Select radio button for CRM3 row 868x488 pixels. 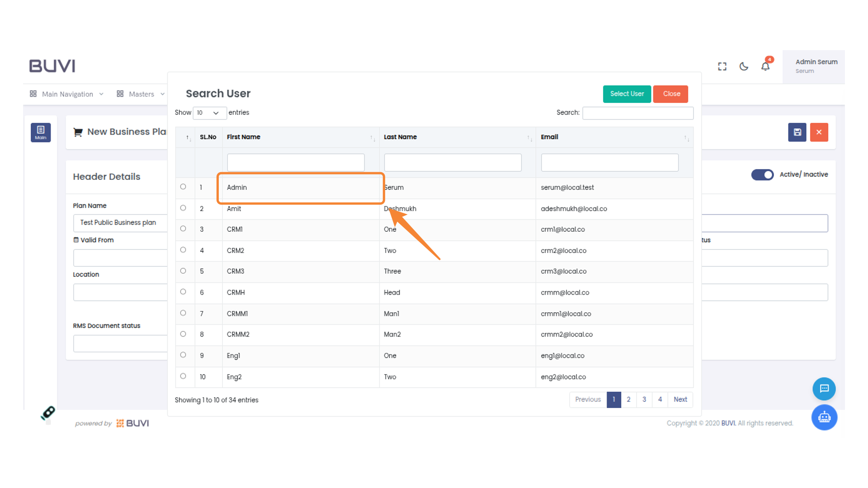pos(183,271)
